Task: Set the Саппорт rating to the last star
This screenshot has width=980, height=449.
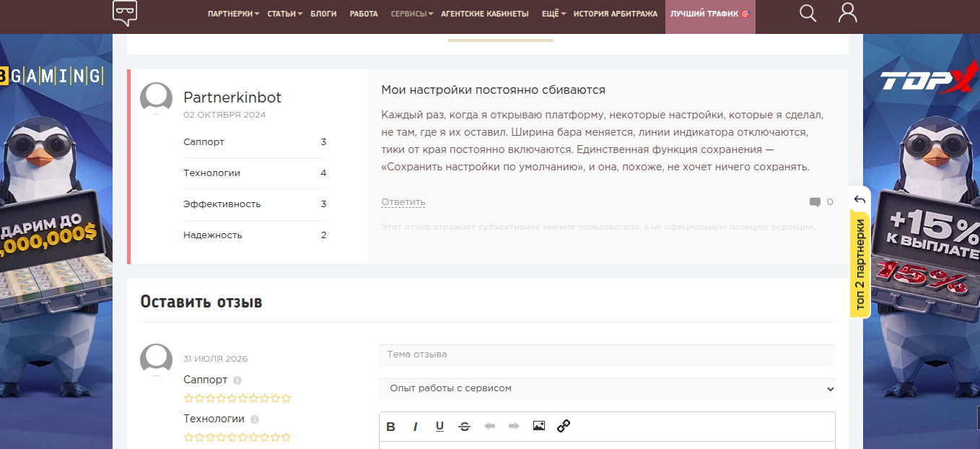Action: [286, 398]
